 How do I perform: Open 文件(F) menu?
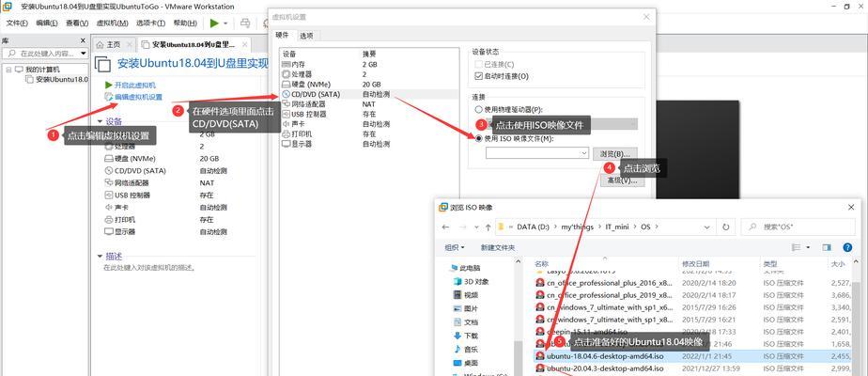pos(17,23)
